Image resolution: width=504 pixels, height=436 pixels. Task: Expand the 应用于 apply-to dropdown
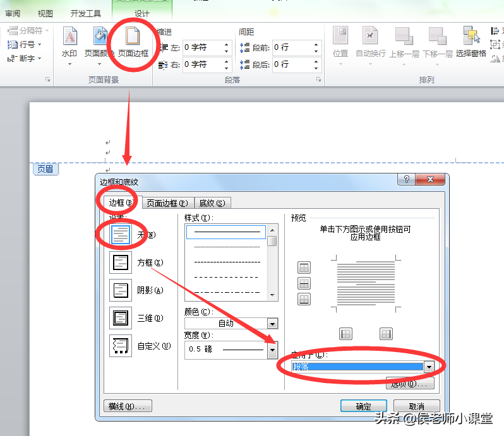[429, 367]
